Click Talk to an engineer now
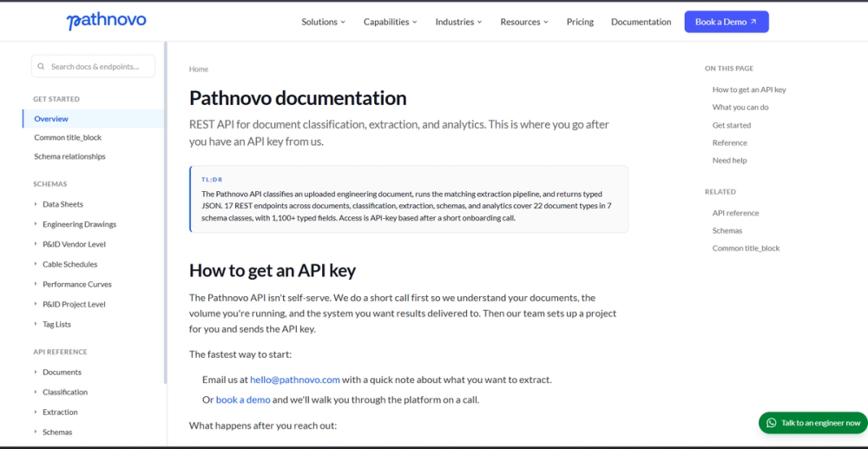The height and width of the screenshot is (449, 868). click(812, 423)
